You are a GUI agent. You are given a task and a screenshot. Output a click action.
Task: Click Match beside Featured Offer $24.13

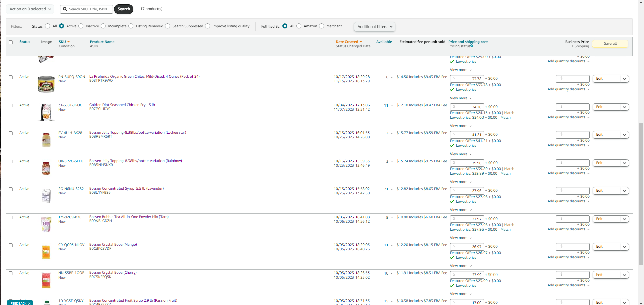click(509, 113)
